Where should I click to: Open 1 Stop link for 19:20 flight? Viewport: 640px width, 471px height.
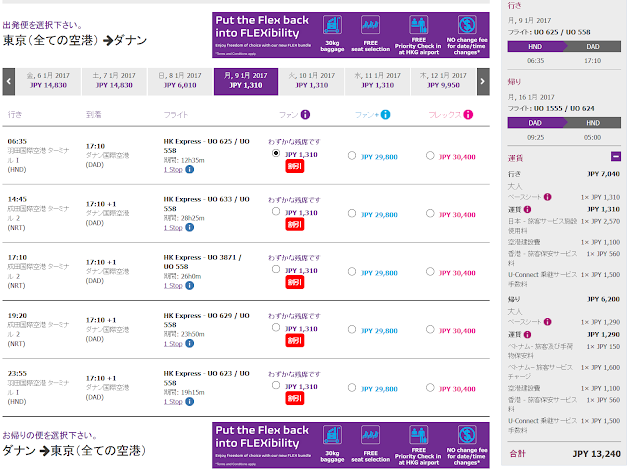(x=173, y=344)
